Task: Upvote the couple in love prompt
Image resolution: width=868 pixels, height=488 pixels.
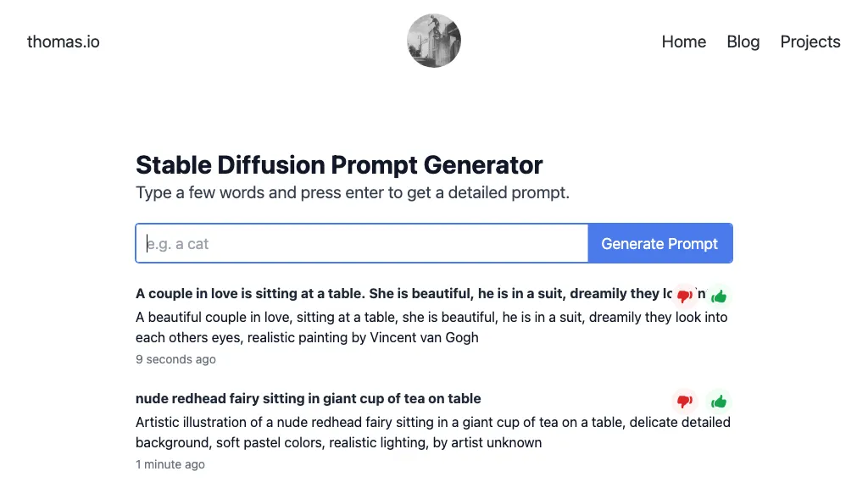Action: click(719, 296)
